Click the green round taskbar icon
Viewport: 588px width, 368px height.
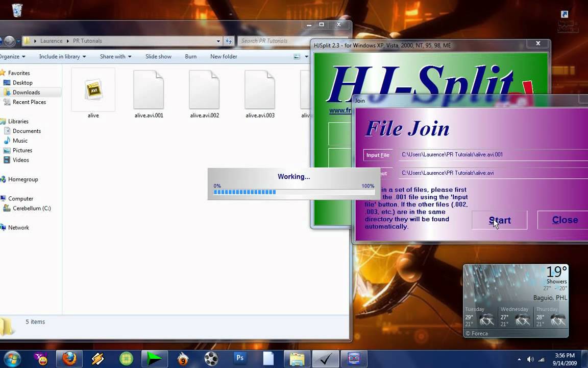pyautogui.click(x=126, y=359)
